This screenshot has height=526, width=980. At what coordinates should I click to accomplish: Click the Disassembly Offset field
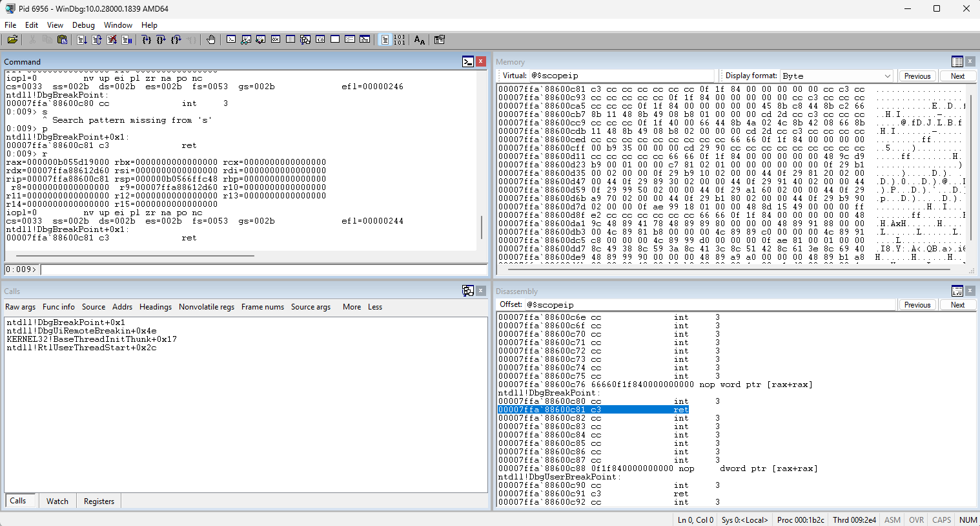pyautogui.click(x=710, y=304)
